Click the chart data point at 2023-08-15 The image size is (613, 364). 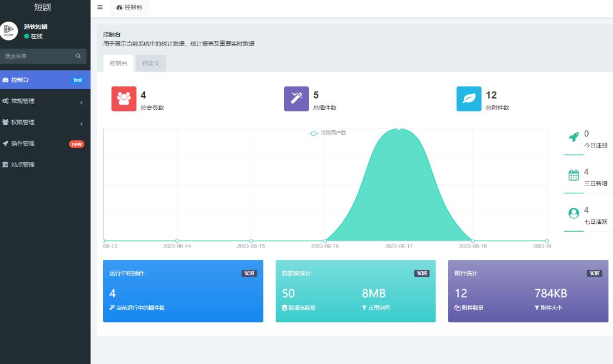coord(251,240)
